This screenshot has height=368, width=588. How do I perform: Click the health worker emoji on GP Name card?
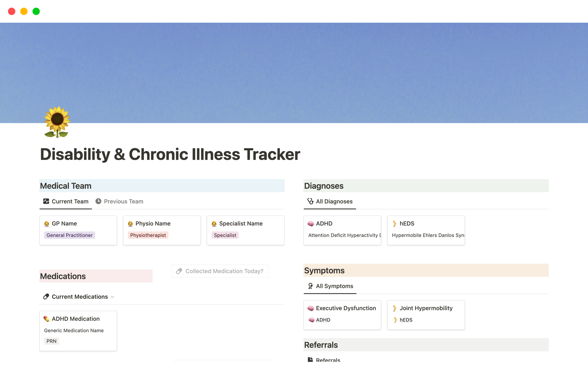click(x=47, y=224)
